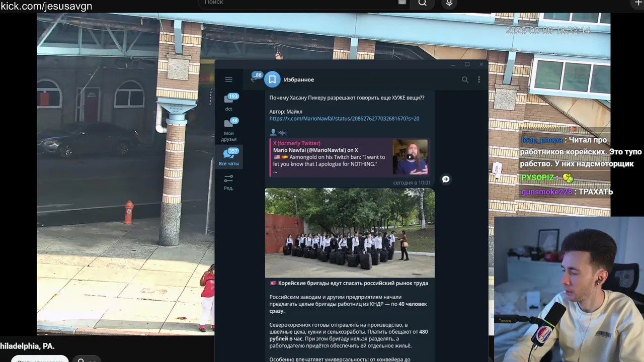Maximize the Telegram window
644x362 pixels.
point(467,64)
